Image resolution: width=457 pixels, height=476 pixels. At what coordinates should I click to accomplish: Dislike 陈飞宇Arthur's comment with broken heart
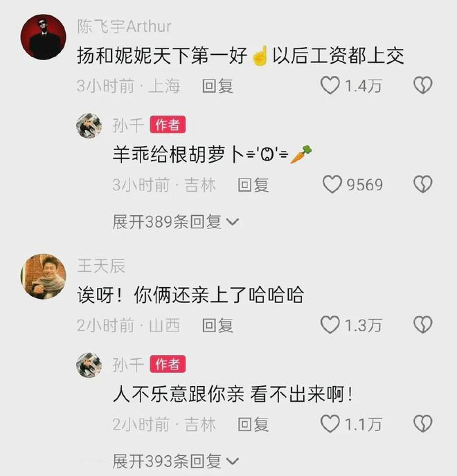[422, 85]
